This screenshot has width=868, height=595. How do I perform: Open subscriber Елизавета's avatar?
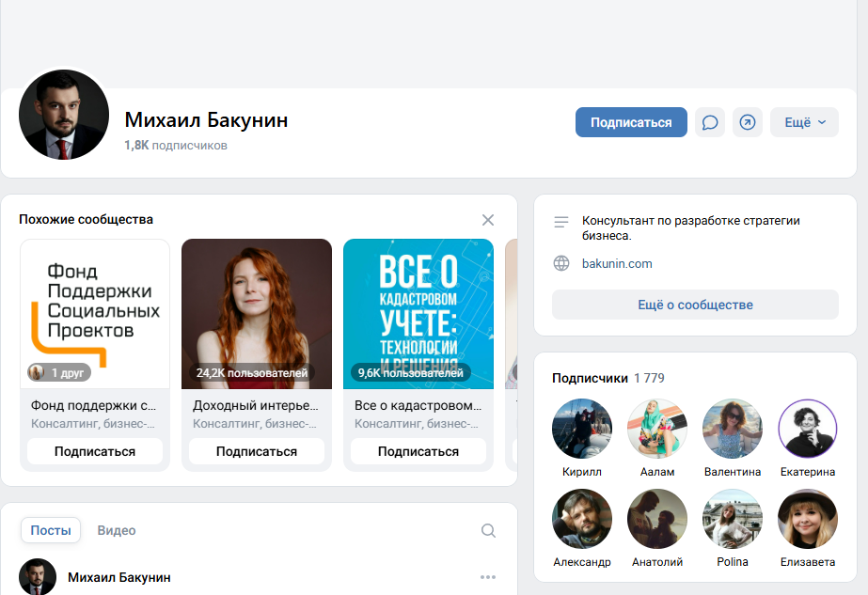pyautogui.click(x=808, y=519)
